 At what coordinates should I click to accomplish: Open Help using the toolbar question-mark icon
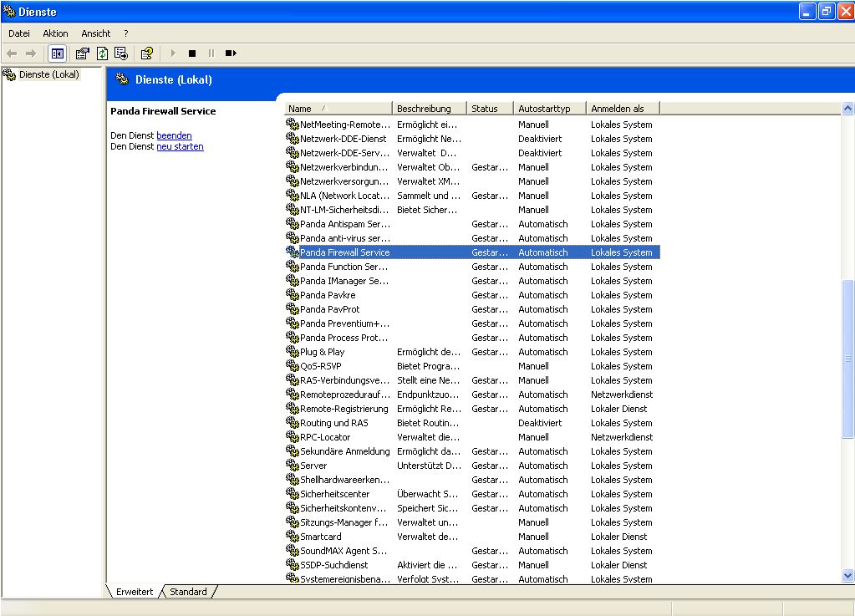point(147,53)
